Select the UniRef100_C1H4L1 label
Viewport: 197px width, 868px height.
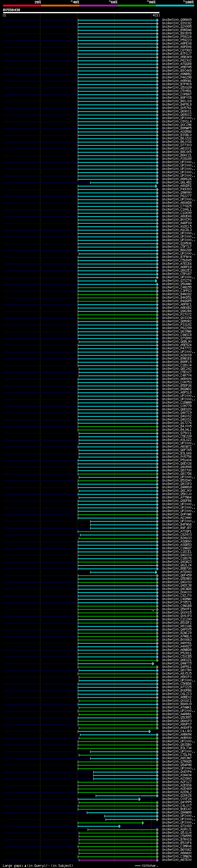pos(177,210)
